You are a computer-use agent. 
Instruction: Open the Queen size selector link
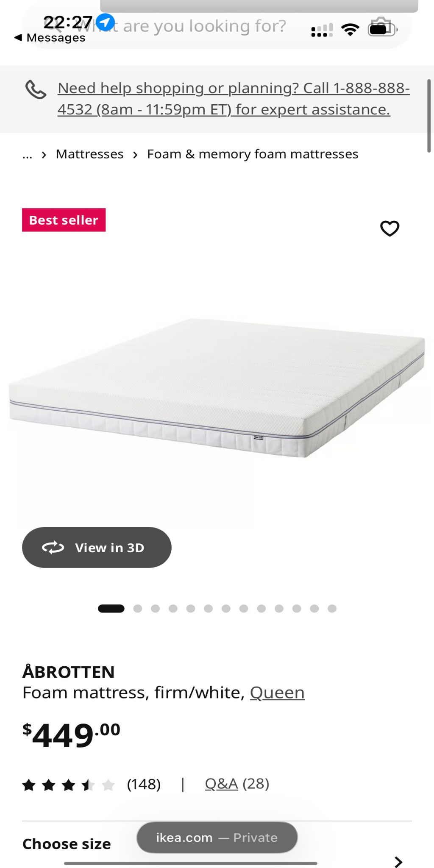click(277, 693)
